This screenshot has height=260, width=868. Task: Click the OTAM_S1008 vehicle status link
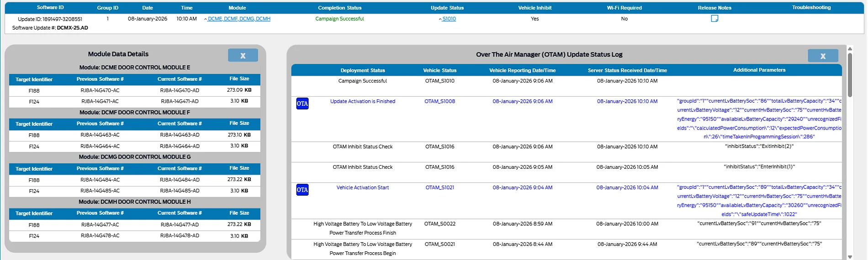point(439,101)
